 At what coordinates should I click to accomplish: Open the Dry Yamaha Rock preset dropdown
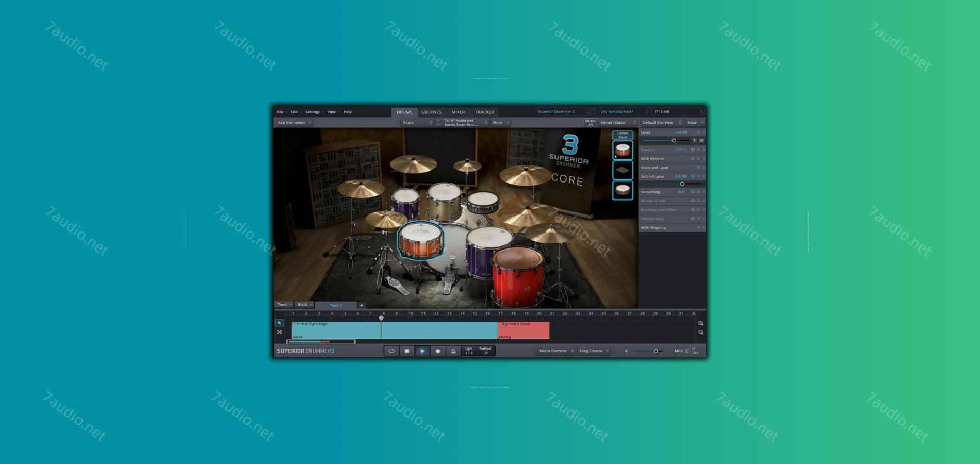click(x=624, y=112)
